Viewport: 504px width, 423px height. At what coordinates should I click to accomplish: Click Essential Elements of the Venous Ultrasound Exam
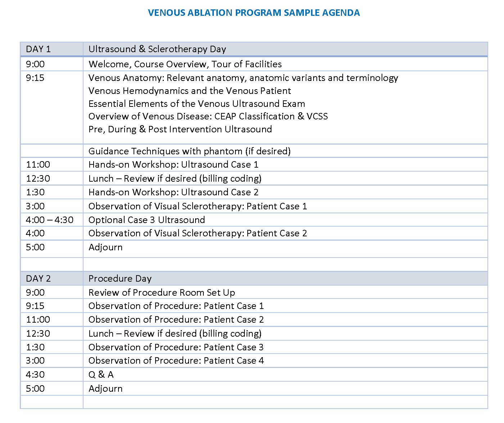(x=197, y=104)
